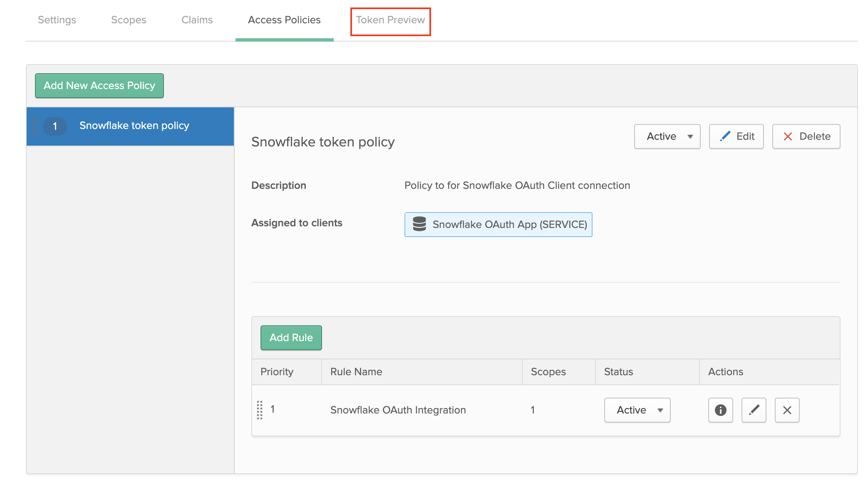Grab the drag handle on Snowflake token policy
The height and width of the screenshot is (490, 868).
point(35,126)
